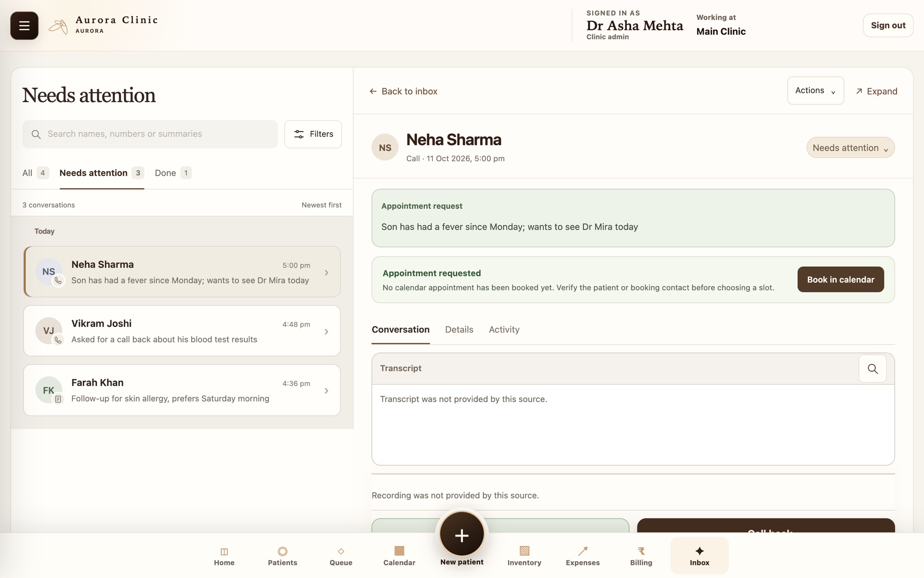Focus the search names, numbers or summaries field
Viewport: 924px width, 578px height.
click(150, 134)
